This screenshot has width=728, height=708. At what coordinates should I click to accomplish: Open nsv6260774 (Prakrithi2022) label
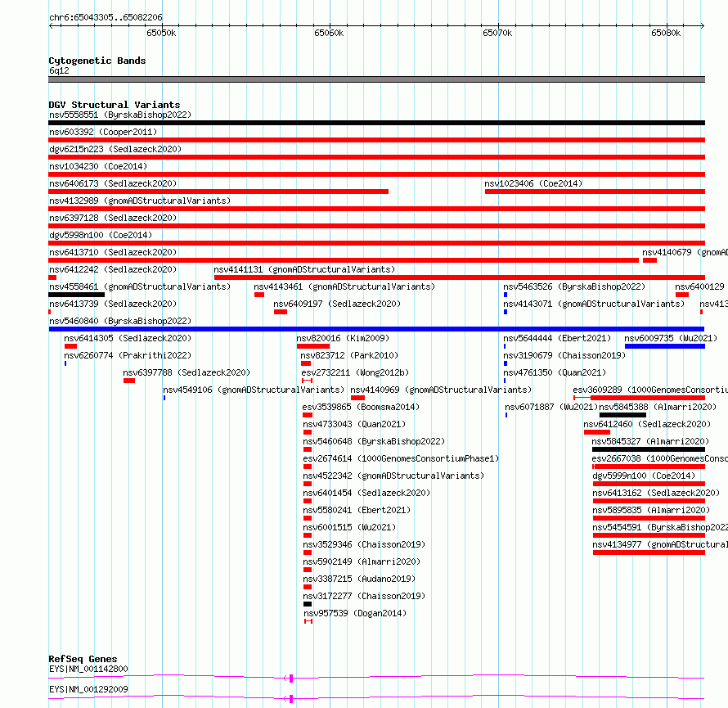pos(128,355)
